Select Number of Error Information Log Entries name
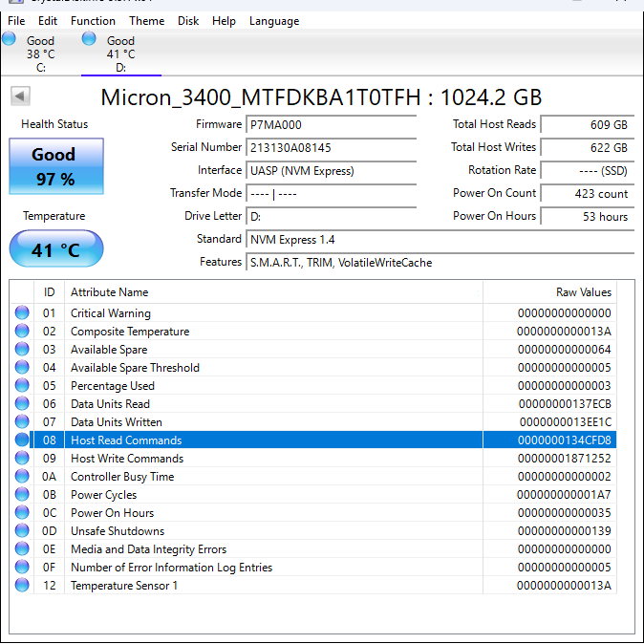Viewport: 644px width, 644px height. tap(171, 568)
